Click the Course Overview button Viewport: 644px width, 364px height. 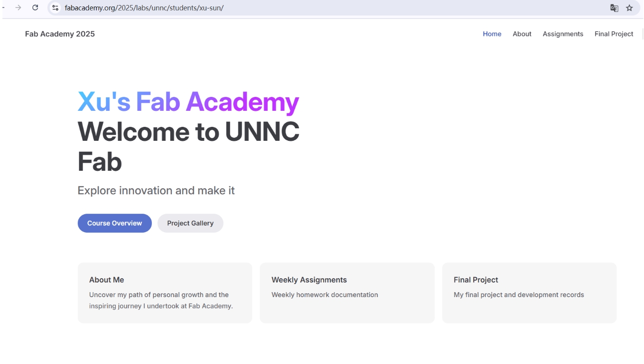pos(114,223)
